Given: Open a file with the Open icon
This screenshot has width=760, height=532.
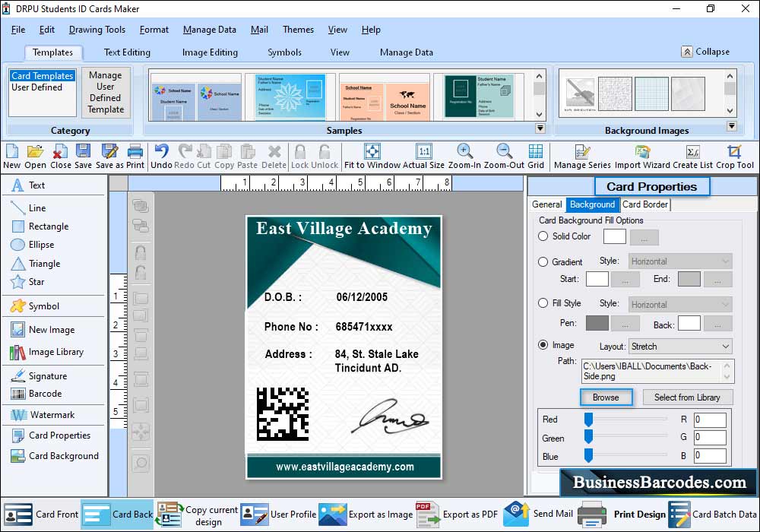Looking at the screenshot, I should click(35, 156).
